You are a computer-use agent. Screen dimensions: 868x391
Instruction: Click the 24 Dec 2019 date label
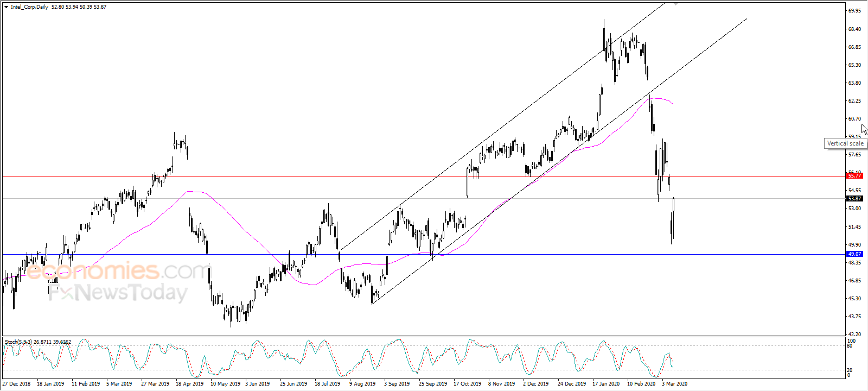point(572,384)
